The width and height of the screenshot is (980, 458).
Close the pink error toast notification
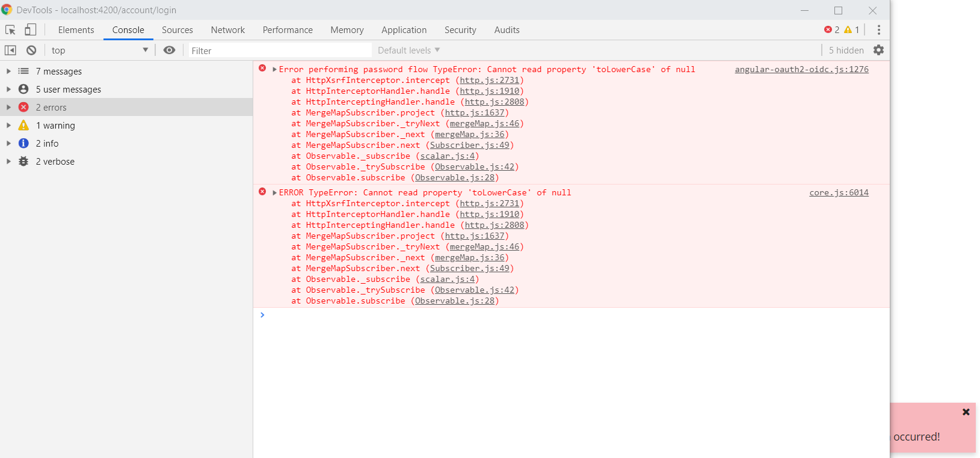tap(966, 412)
